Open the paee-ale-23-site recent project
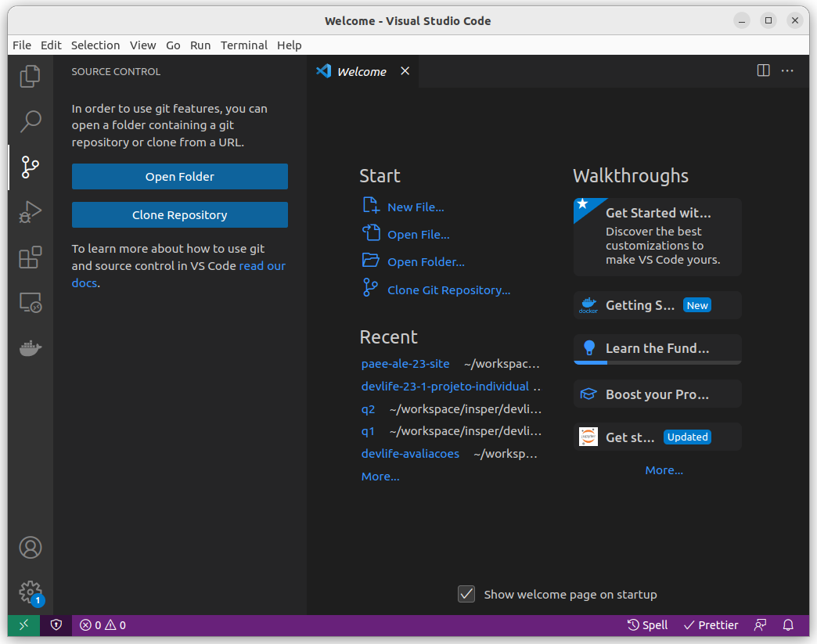Image resolution: width=817 pixels, height=644 pixels. click(x=405, y=364)
